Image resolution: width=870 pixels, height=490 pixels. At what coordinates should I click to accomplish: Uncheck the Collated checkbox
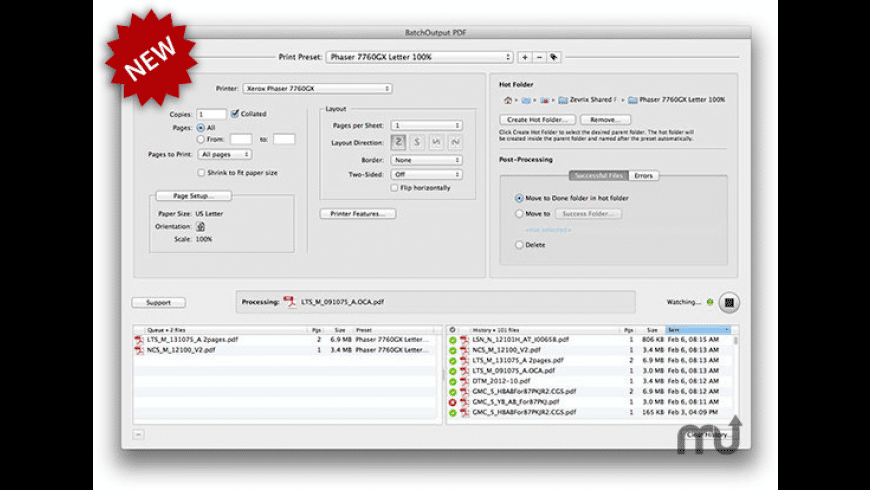(x=235, y=114)
